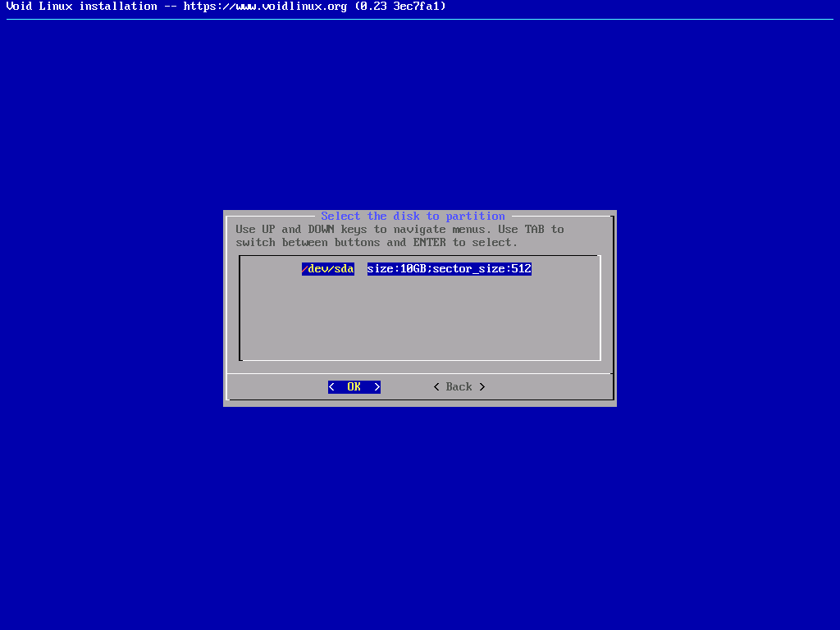Click the left angle bracket of OK
The height and width of the screenshot is (630, 840).
coord(331,387)
